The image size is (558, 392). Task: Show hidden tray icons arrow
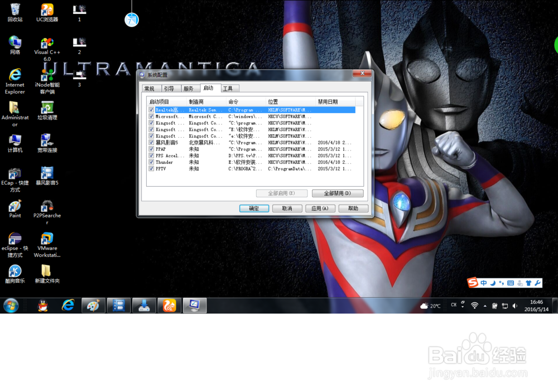pyautogui.click(x=485, y=306)
